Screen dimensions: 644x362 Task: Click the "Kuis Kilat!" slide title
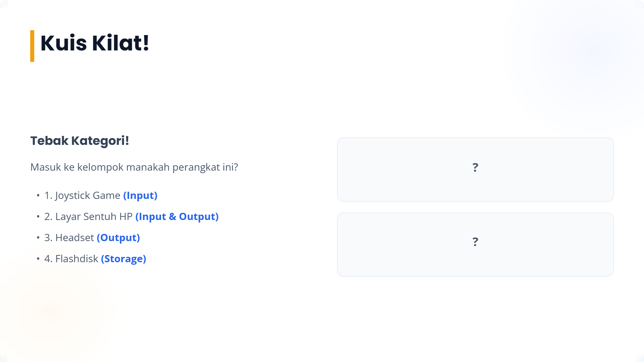click(95, 43)
